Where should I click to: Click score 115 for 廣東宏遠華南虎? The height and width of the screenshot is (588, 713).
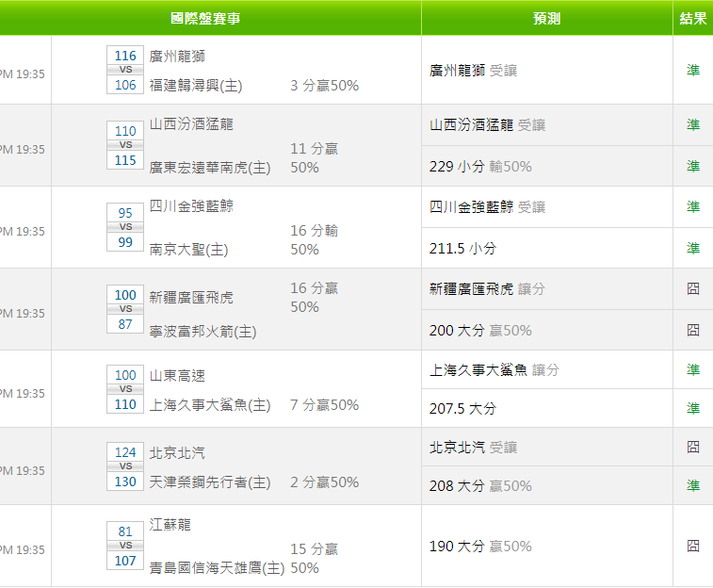coord(125,160)
